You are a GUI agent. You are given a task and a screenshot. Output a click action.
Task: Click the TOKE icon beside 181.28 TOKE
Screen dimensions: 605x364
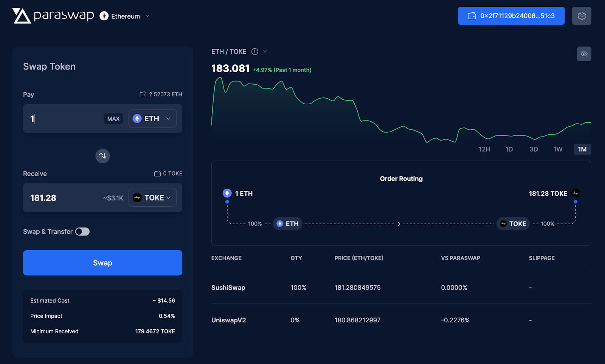[576, 193]
